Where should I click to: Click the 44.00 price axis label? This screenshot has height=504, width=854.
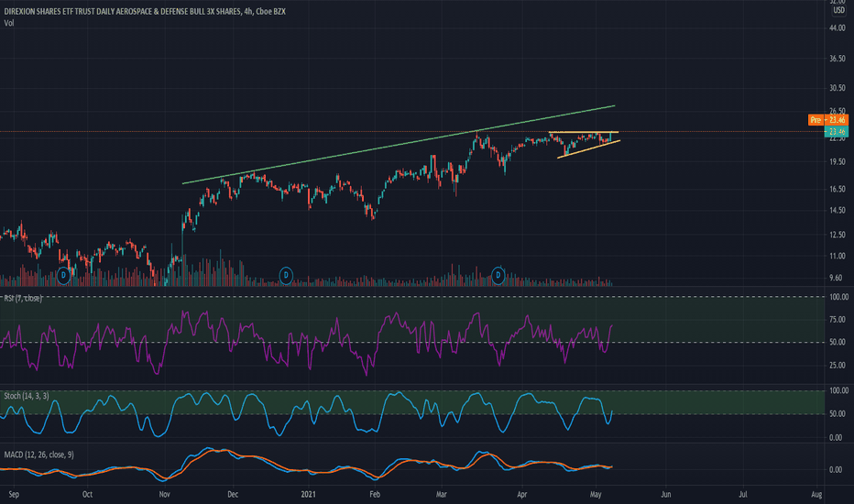(x=838, y=27)
